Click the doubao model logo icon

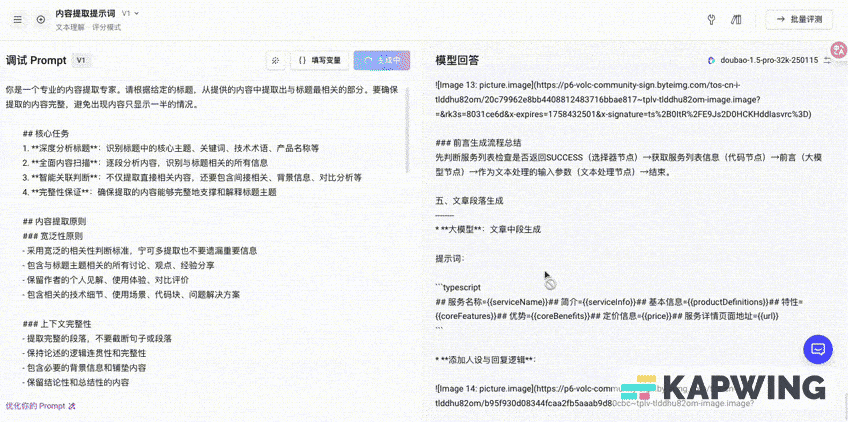(x=712, y=61)
